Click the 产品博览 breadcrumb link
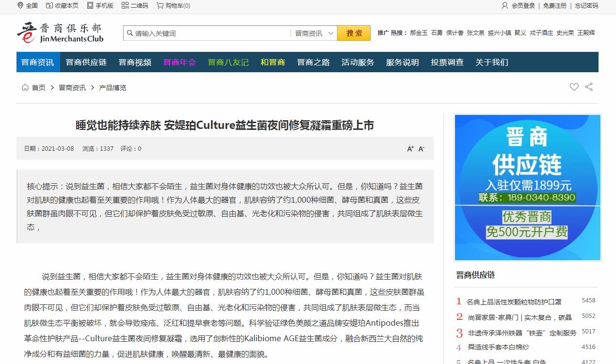 point(113,88)
